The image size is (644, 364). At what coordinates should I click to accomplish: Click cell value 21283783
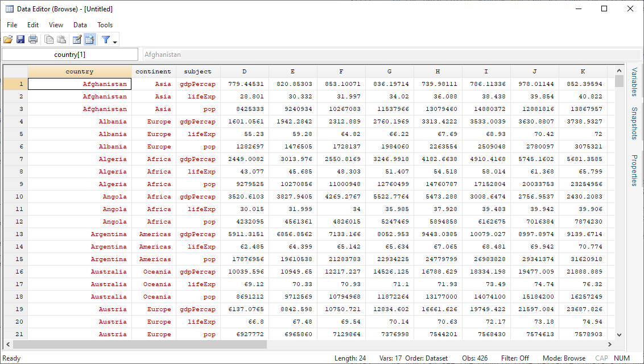pos(342,259)
